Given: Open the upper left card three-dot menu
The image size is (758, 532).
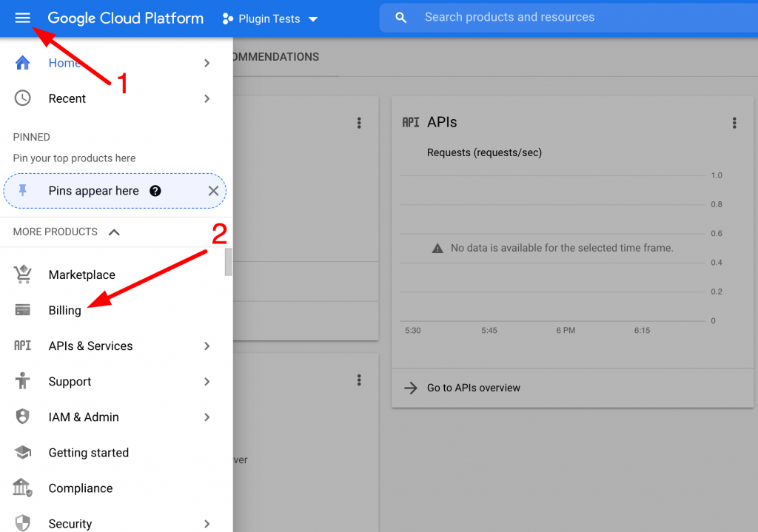Looking at the screenshot, I should click(x=359, y=123).
